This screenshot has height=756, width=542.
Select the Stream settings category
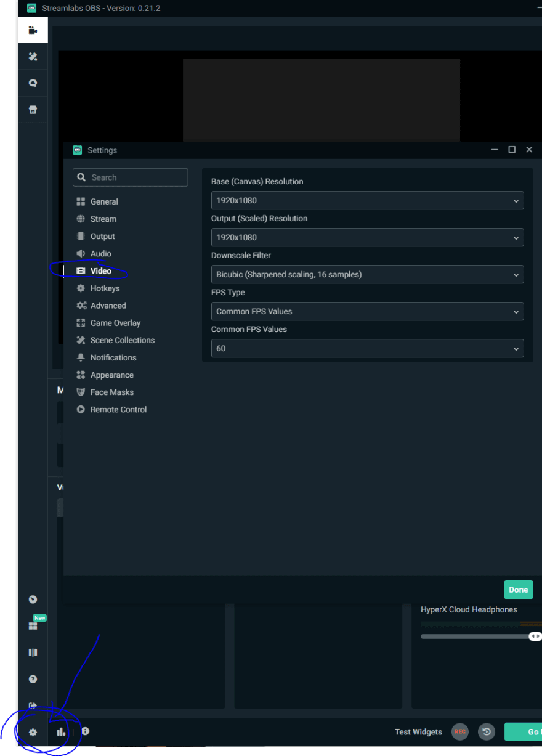click(x=103, y=219)
